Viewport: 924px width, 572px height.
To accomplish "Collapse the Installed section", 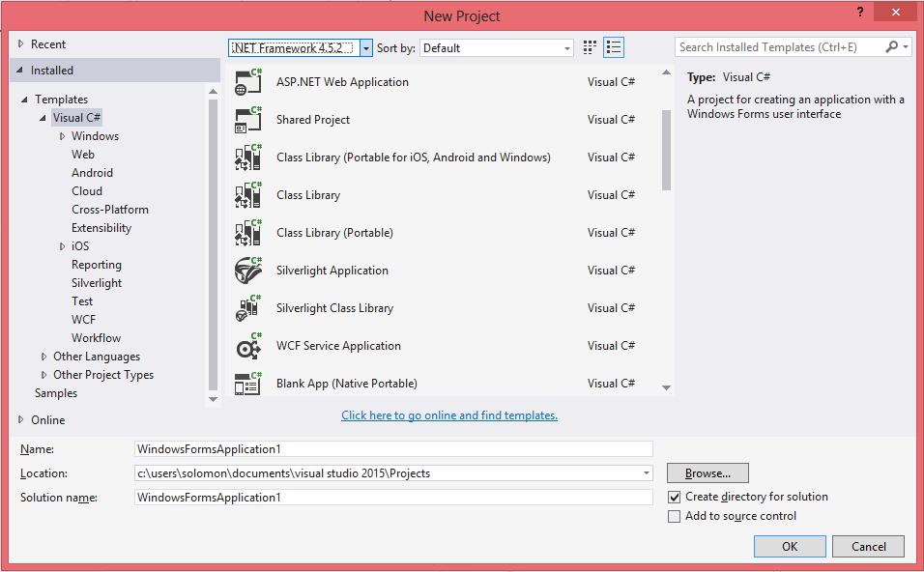I will click(x=19, y=71).
